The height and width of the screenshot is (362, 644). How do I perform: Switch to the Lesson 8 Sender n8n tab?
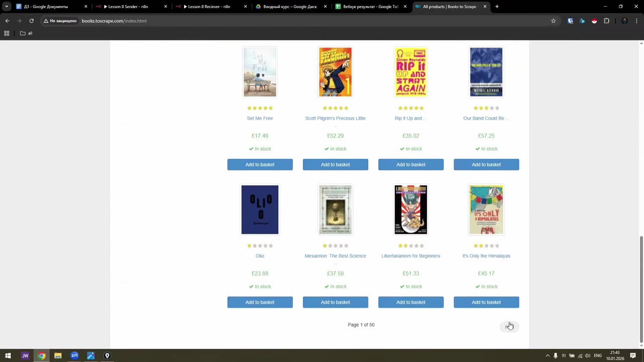click(131, 7)
